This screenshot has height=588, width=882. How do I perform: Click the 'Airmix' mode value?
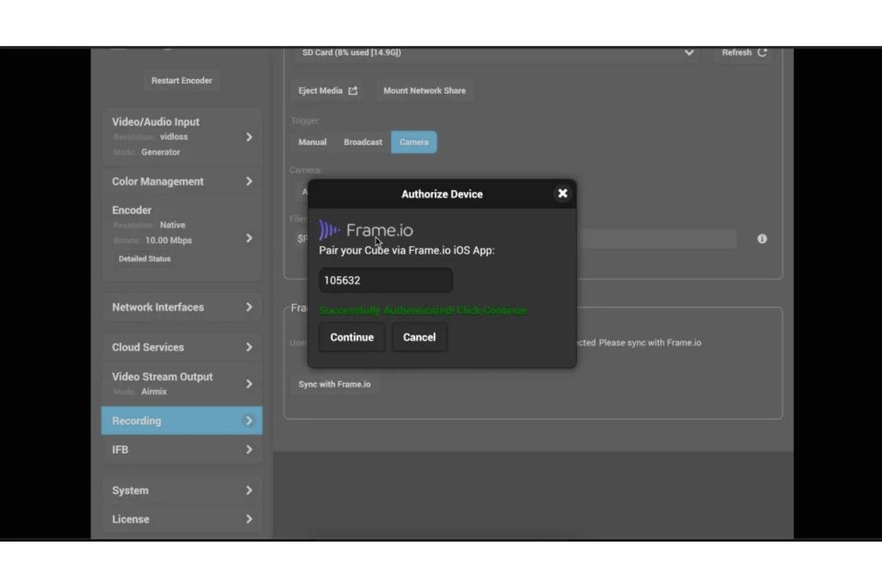pyautogui.click(x=154, y=392)
